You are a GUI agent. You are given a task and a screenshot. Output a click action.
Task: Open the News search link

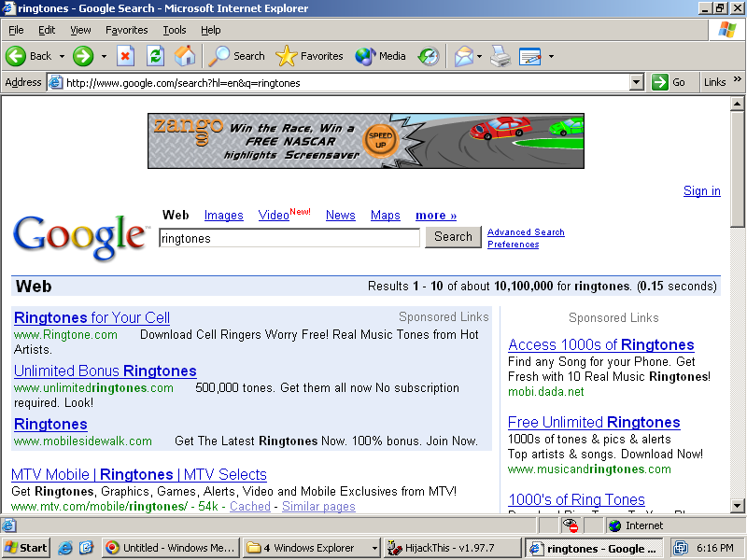point(341,216)
